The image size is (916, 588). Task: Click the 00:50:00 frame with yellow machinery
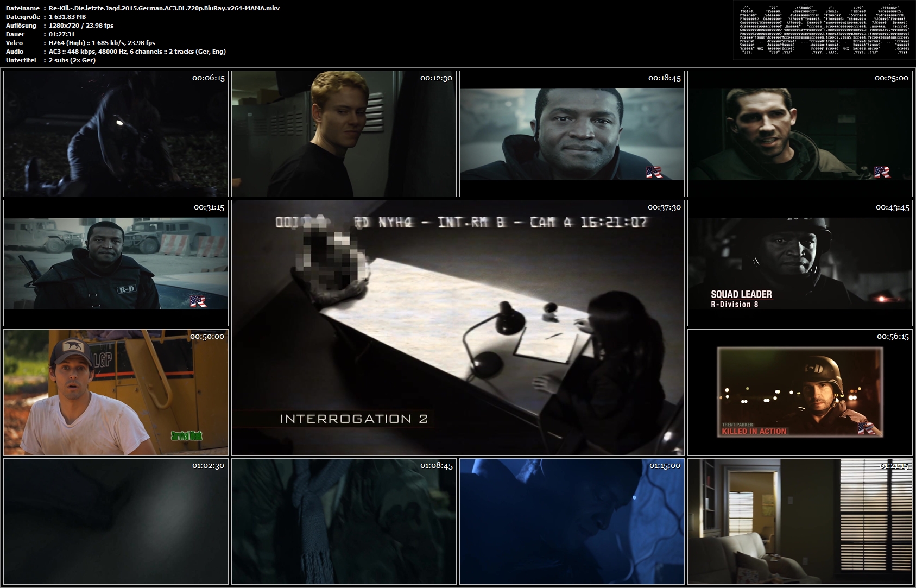[116, 392]
